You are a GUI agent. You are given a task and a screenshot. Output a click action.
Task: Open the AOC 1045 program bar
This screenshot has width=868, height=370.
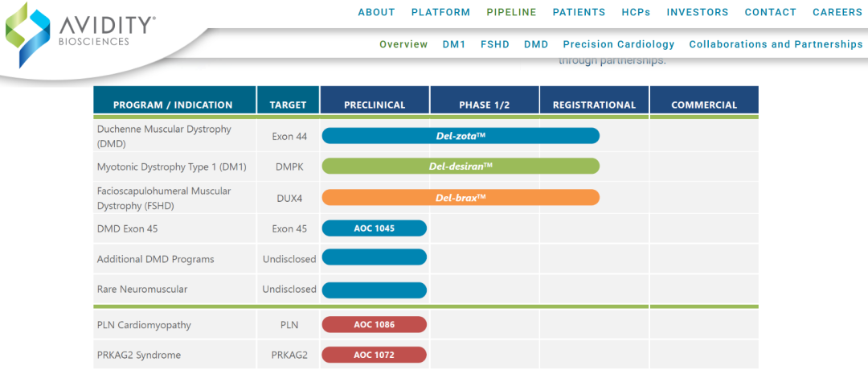coord(375,228)
